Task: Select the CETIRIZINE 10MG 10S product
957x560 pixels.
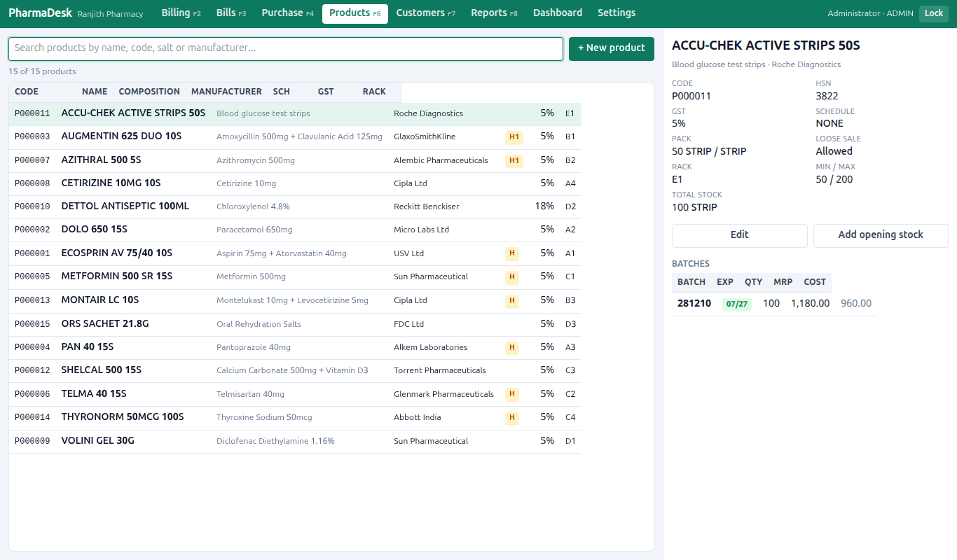Action: pyautogui.click(x=295, y=183)
